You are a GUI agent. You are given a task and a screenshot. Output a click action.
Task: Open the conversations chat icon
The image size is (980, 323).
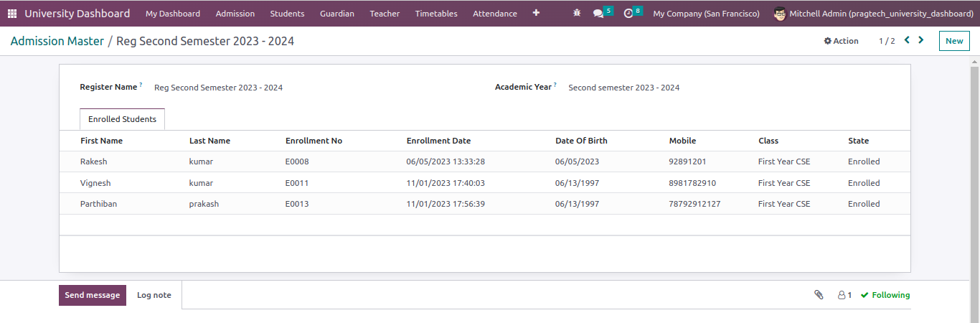point(598,14)
